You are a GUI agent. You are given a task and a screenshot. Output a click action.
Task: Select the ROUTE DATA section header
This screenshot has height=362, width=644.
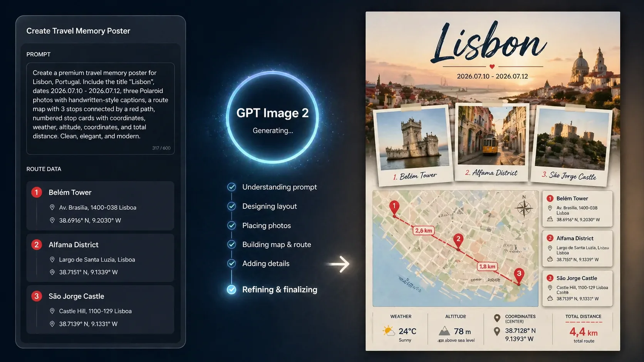point(44,169)
